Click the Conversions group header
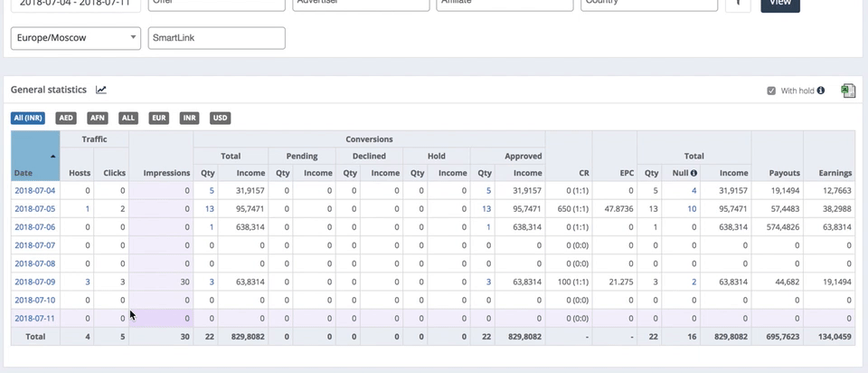The width and height of the screenshot is (868, 373). point(369,139)
